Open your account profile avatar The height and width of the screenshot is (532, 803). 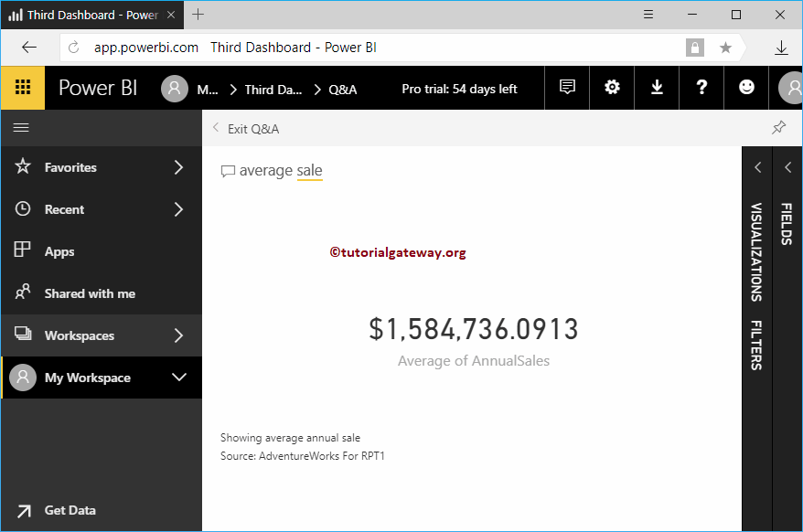[790, 88]
